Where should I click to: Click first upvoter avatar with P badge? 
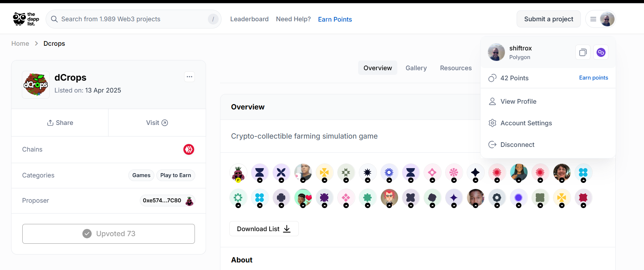(x=238, y=173)
